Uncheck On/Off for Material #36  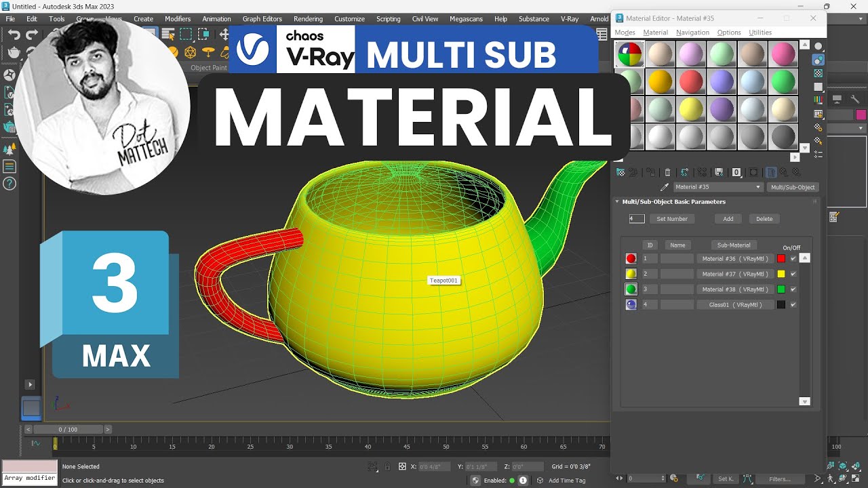[x=793, y=258]
